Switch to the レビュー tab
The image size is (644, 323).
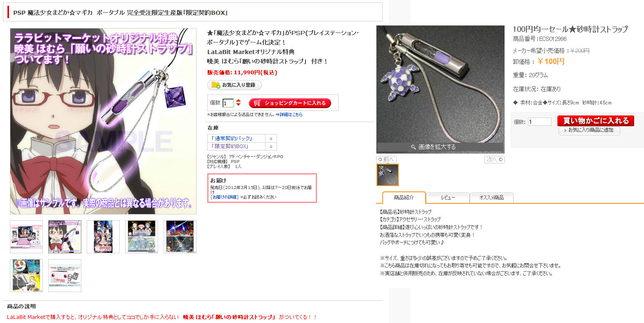(448, 198)
